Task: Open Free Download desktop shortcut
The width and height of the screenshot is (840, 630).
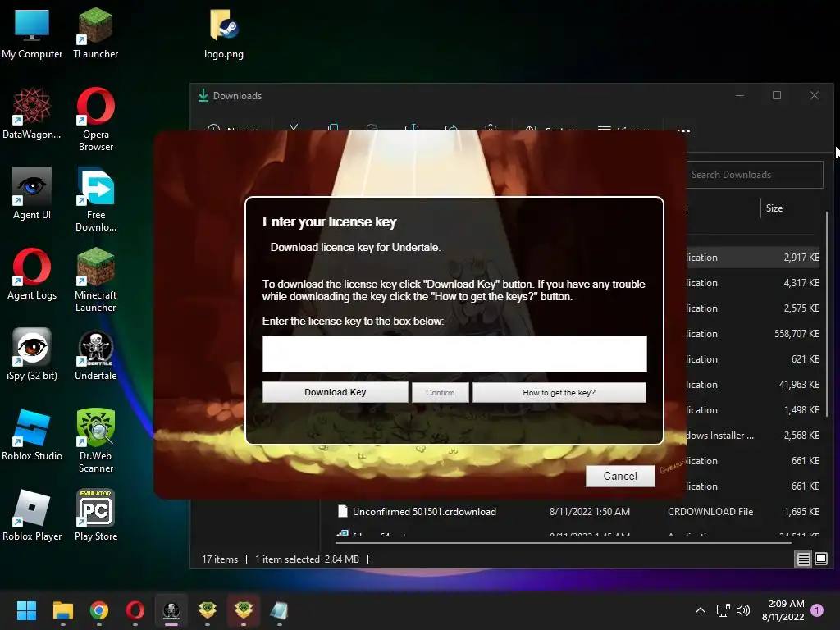Action: 95,199
